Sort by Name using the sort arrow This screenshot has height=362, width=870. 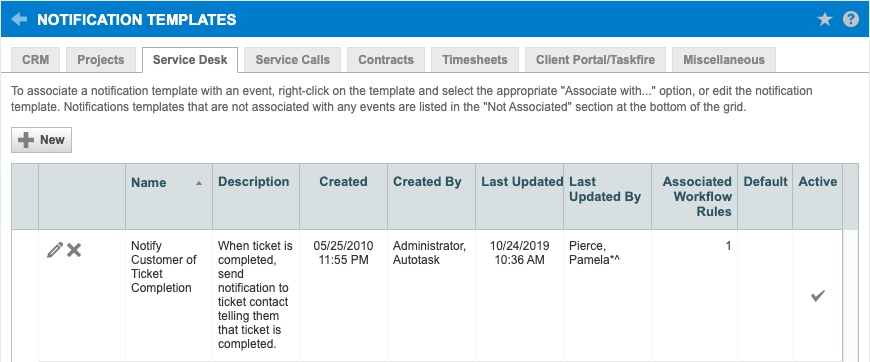coord(199,183)
